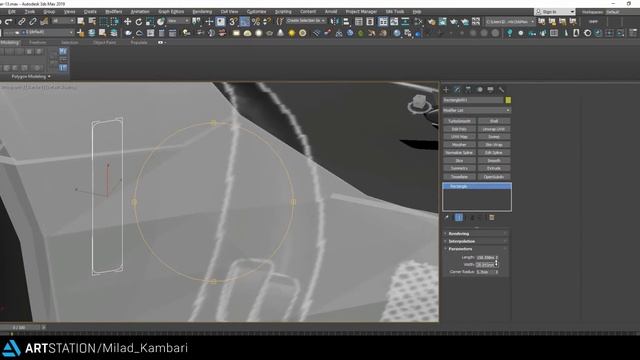
Task: Choose the Rectangular Selection Region icon
Action: coord(104,22)
